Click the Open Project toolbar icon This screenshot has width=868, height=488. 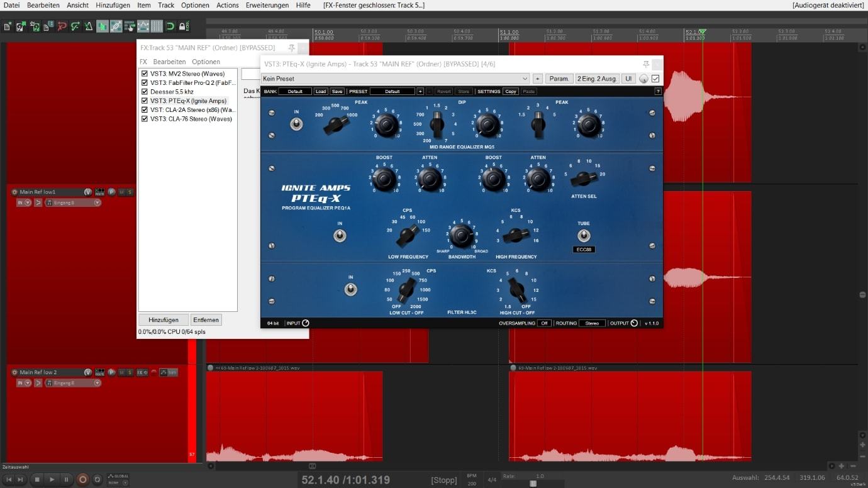(19, 26)
